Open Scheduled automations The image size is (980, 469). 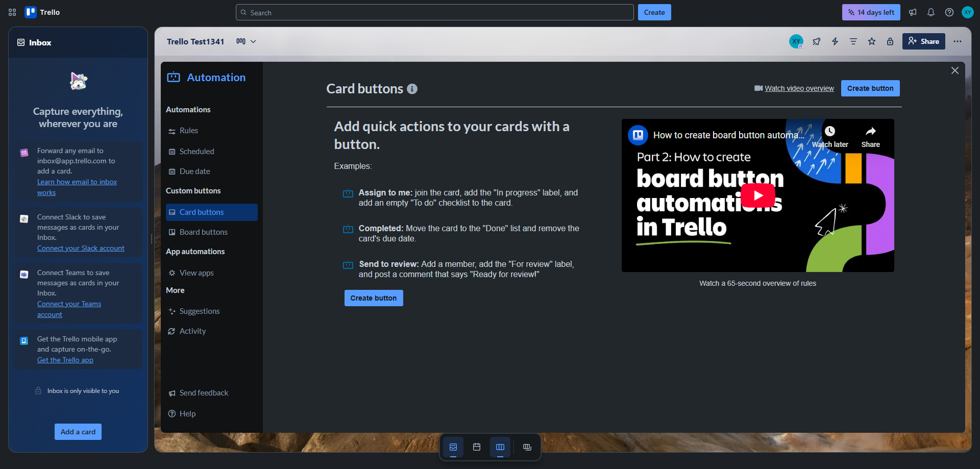211,152
